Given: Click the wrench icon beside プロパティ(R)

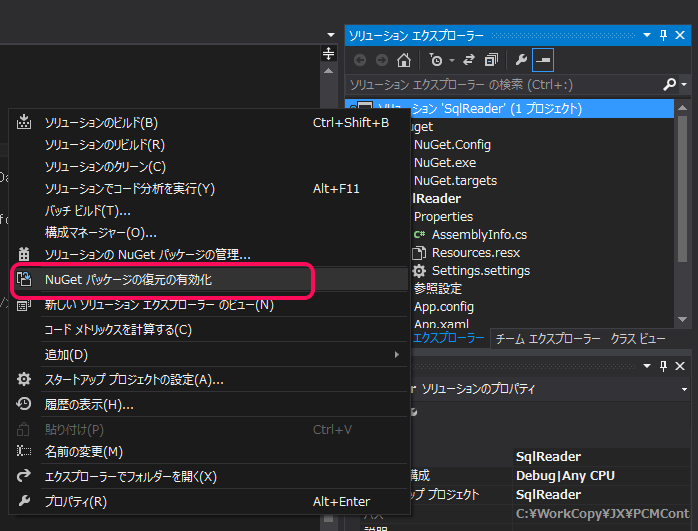Looking at the screenshot, I should point(24,501).
